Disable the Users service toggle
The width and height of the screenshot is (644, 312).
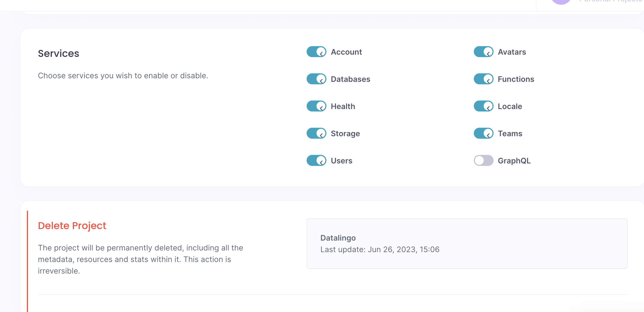pyautogui.click(x=316, y=161)
